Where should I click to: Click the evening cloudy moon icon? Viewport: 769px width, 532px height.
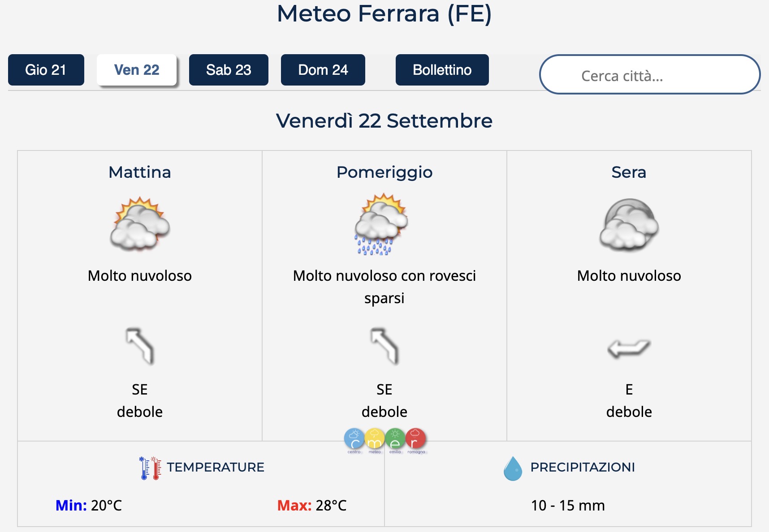tap(629, 224)
